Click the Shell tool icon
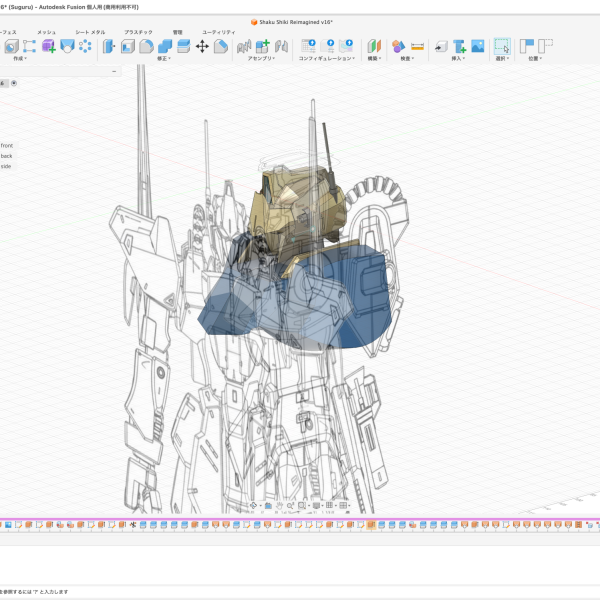 (128, 47)
